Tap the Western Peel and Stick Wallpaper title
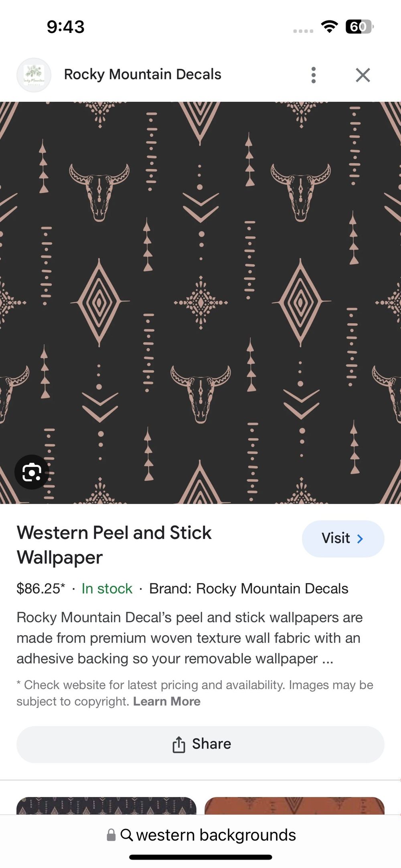The height and width of the screenshot is (868, 401). 114,545
